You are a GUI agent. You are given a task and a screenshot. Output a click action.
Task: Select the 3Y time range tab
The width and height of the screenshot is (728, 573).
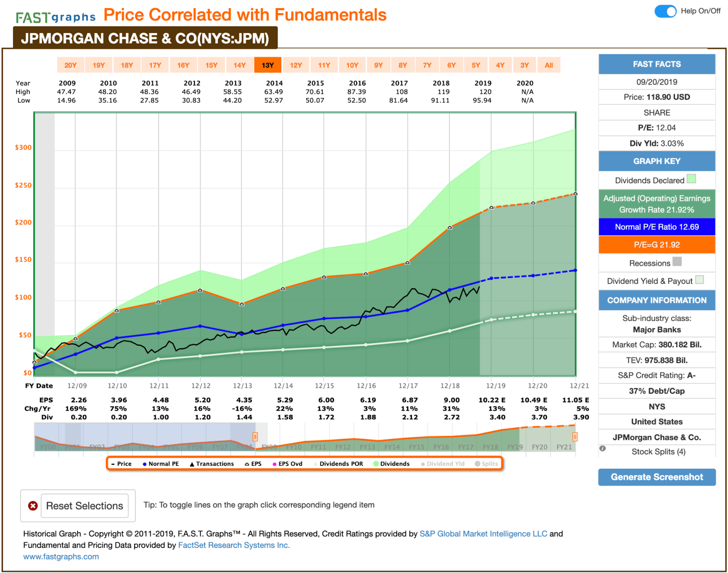(525, 65)
